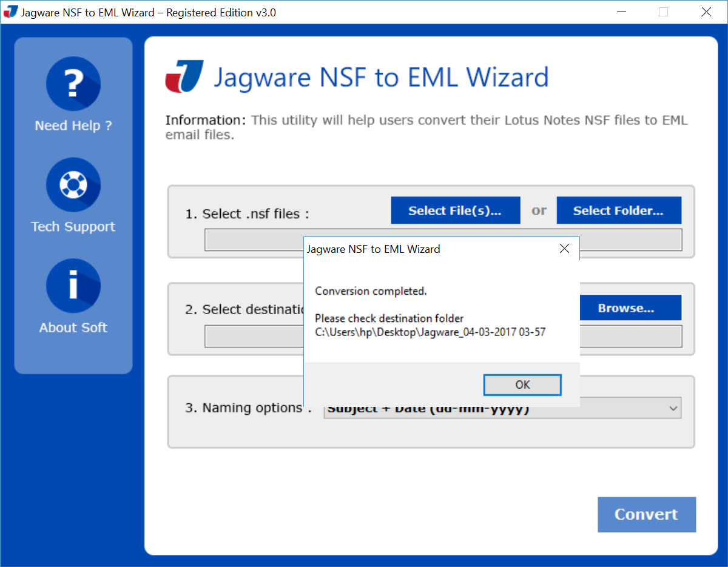The width and height of the screenshot is (728, 567).
Task: Open the Need Help question mark icon
Action: pyautogui.click(x=73, y=84)
